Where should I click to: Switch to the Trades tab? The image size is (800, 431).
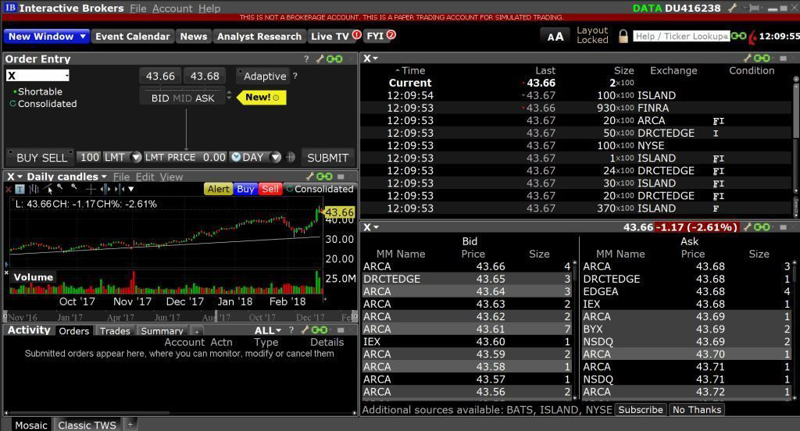pyautogui.click(x=115, y=331)
